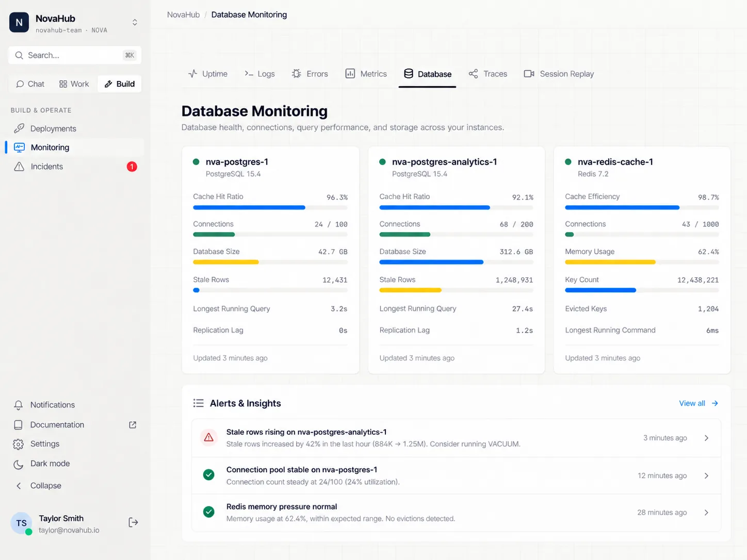Click nva-postgres-analytics-1 green status dot
This screenshot has width=747, height=560.
coord(382,162)
